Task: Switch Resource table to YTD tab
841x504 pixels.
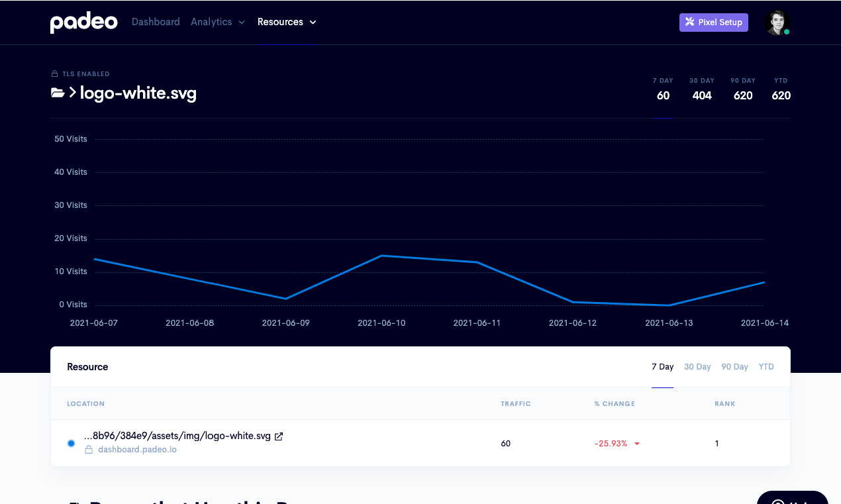Action: click(x=766, y=367)
